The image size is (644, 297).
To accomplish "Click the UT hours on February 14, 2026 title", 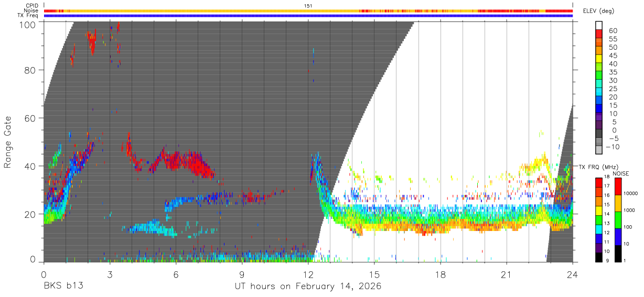I will (308, 287).
